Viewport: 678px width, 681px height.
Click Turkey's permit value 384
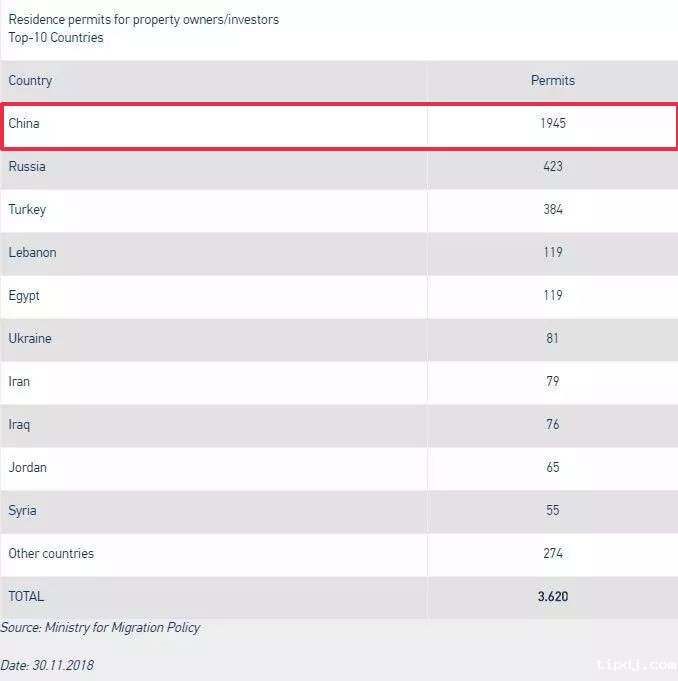pyautogui.click(x=553, y=209)
